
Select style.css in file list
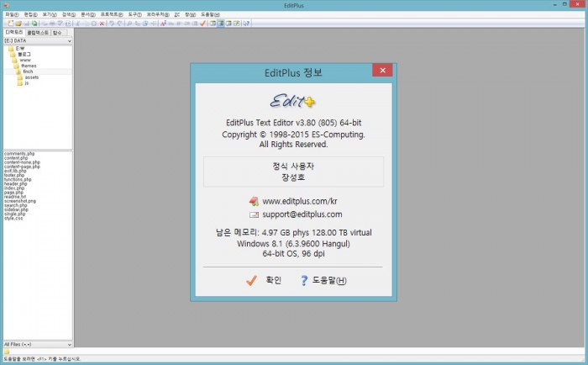pos(13,218)
